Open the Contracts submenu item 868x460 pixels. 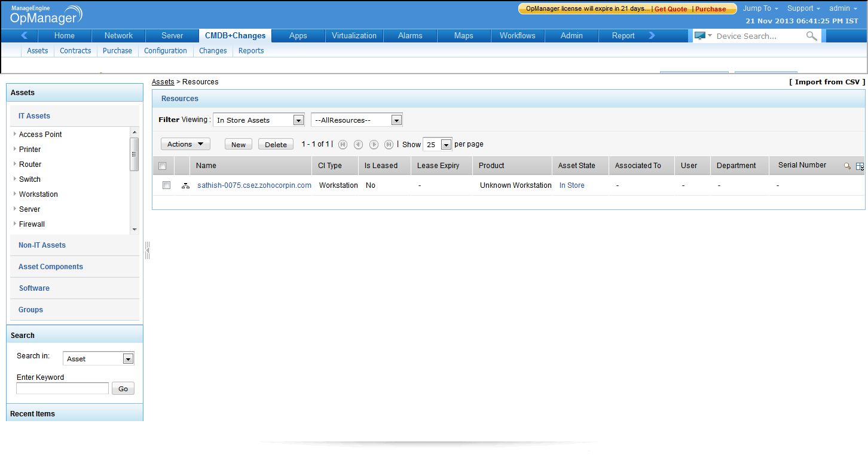point(75,51)
